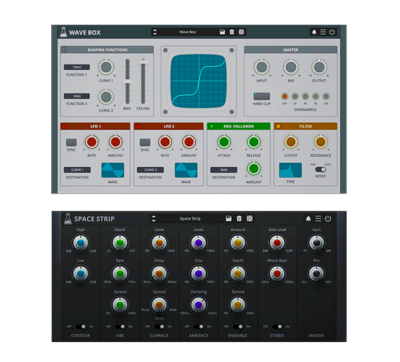Select oversample 2x radio button
400x362 pixels.
point(295,97)
